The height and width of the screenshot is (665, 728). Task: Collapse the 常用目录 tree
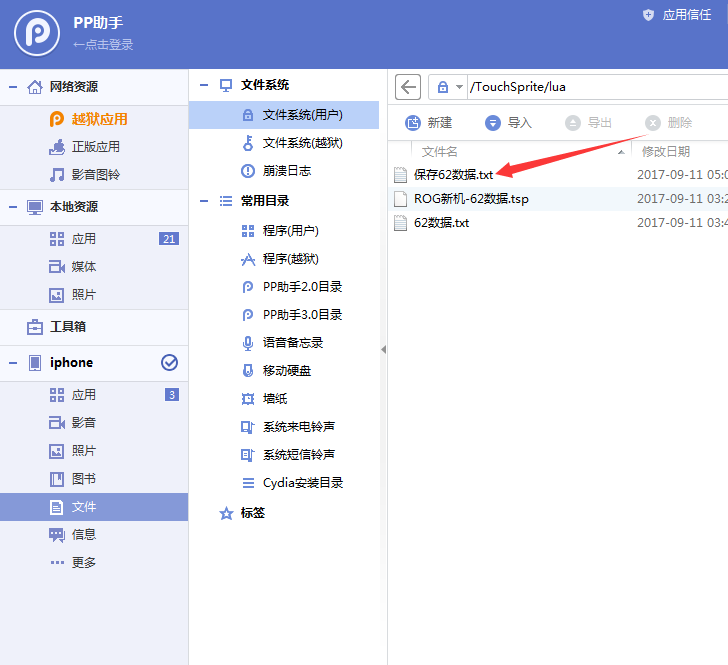204,201
